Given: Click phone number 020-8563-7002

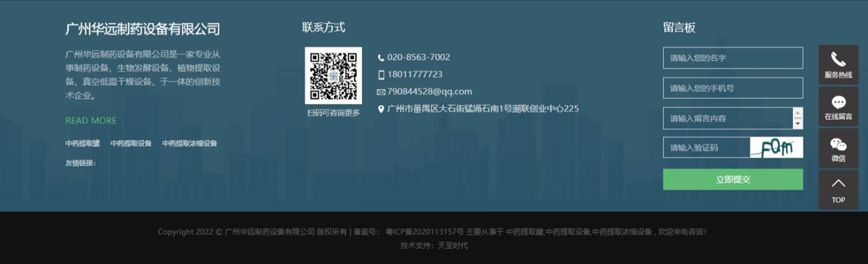Looking at the screenshot, I should point(419,57).
